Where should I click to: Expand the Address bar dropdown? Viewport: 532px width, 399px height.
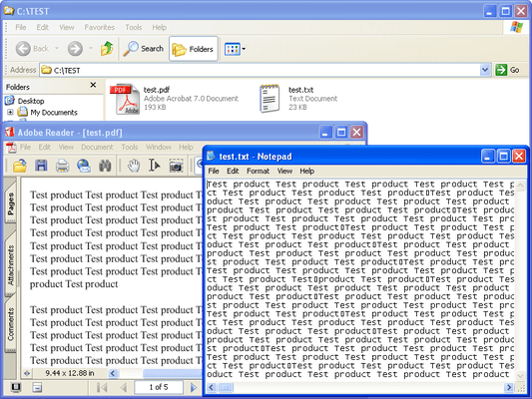coord(485,70)
